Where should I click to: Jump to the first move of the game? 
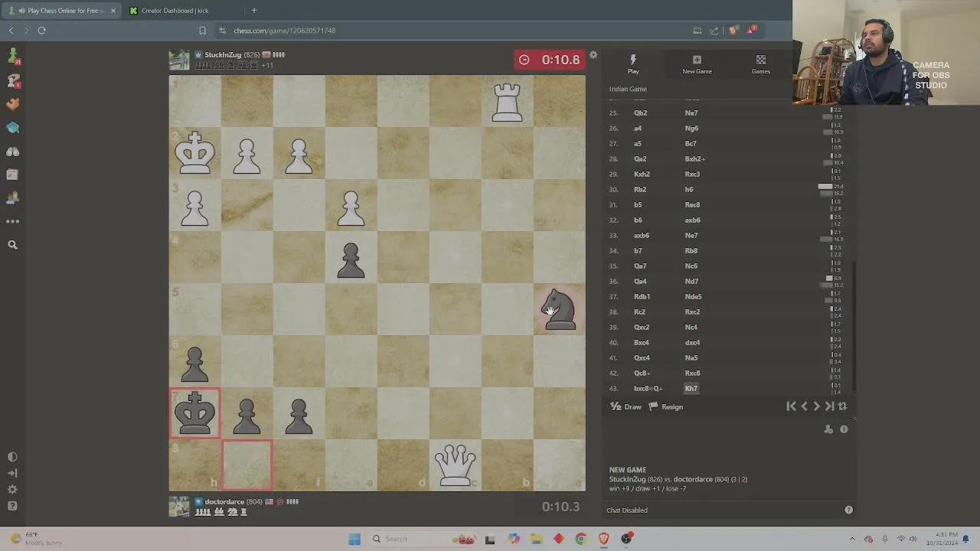coord(791,406)
